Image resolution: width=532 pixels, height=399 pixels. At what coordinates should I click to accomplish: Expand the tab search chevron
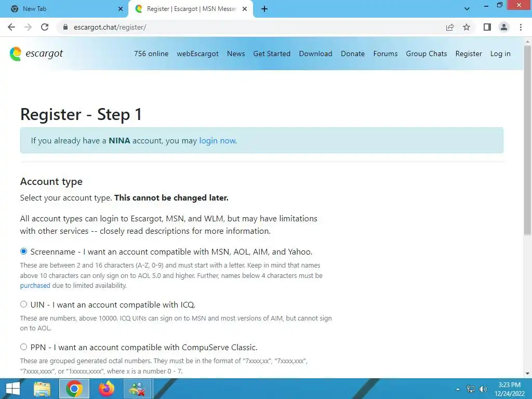tap(467, 9)
